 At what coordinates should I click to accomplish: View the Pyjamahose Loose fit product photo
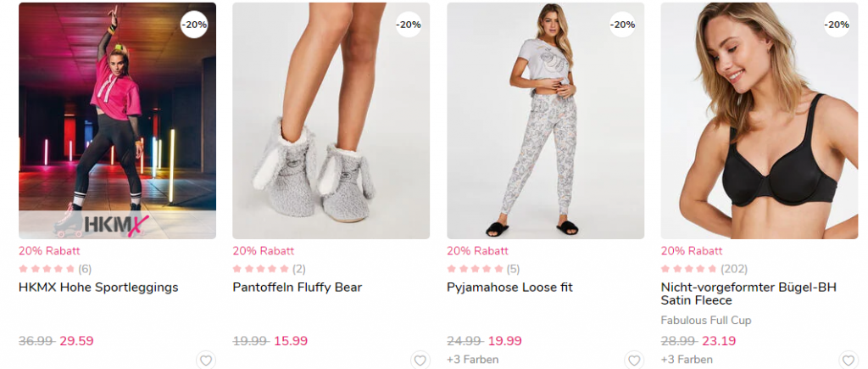545,120
